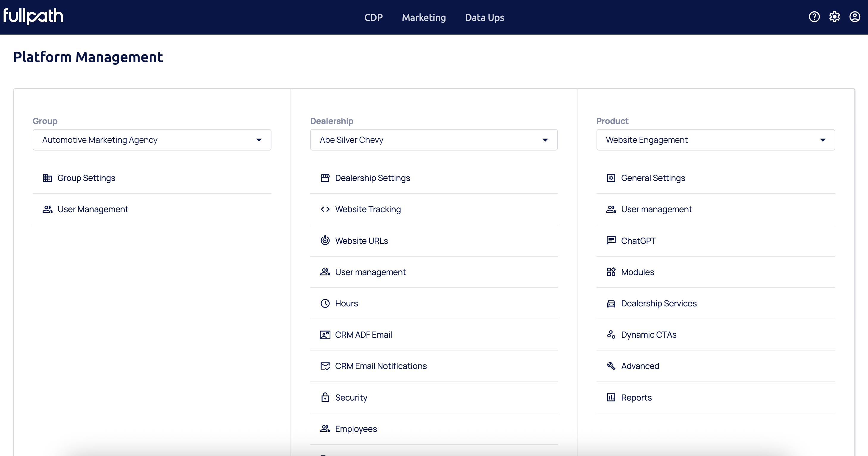Open the Product dropdown, Website Engagement
The height and width of the screenshot is (456, 868).
[715, 140]
